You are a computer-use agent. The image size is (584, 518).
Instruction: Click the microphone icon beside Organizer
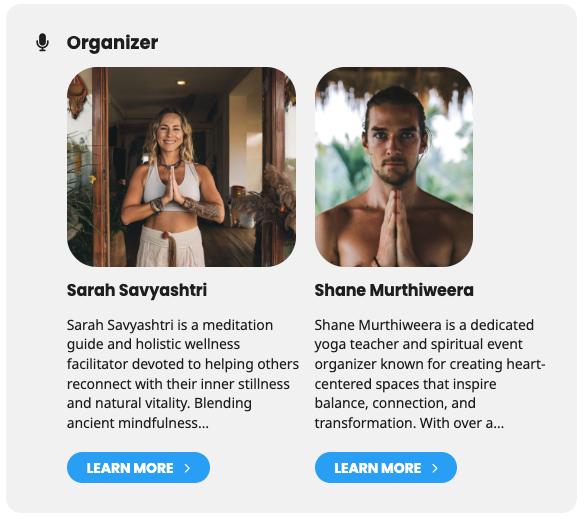click(42, 42)
